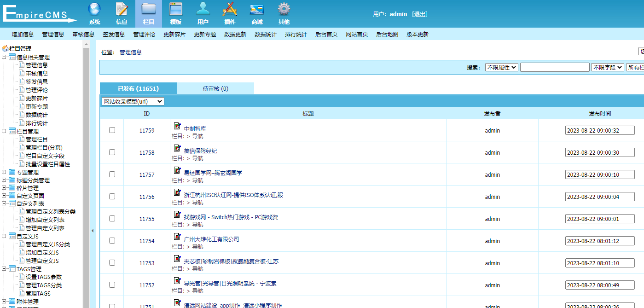Switch to the 待审核 (0) tab
Viewport: 644px width, 308px height.
click(215, 88)
